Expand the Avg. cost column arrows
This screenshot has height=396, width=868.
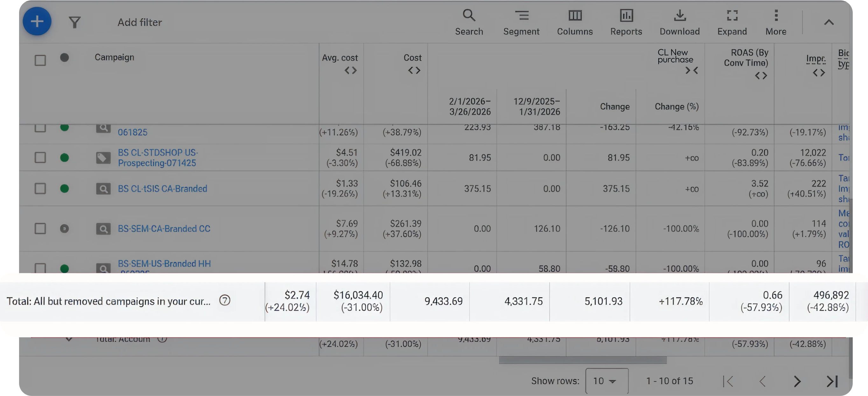point(350,70)
